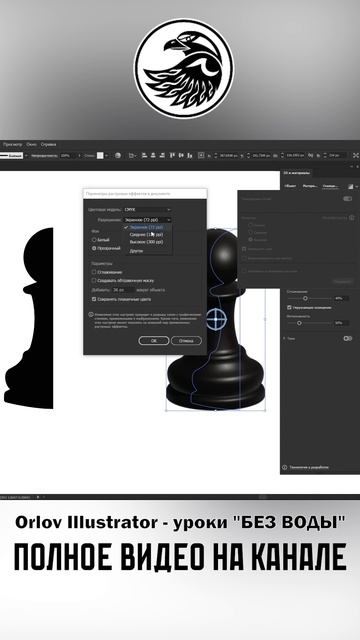The width and height of the screenshot is (360, 640).
Task: Select Другое resolution option
Action: pos(137,251)
